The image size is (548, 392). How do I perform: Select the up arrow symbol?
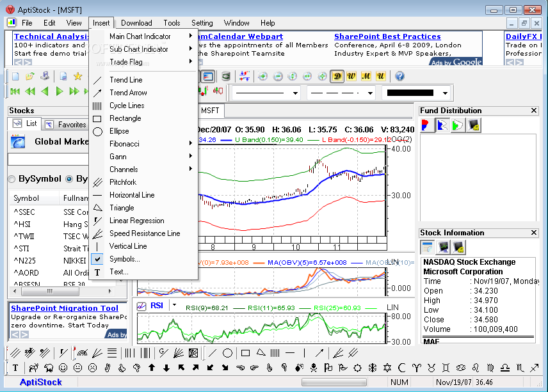coord(152,368)
